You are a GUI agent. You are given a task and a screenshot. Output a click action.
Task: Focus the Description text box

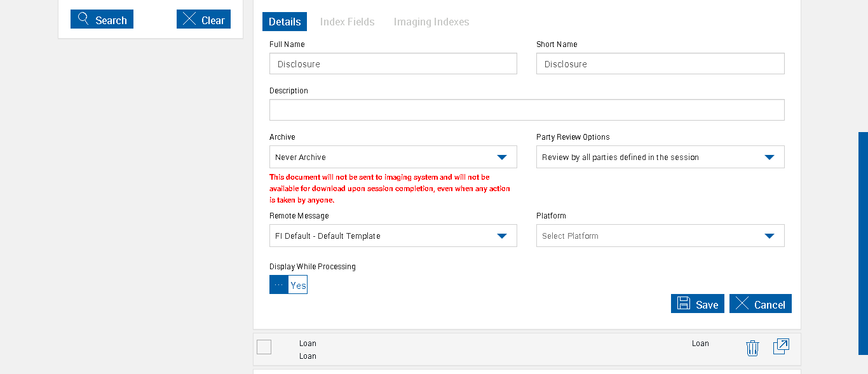[x=527, y=110]
